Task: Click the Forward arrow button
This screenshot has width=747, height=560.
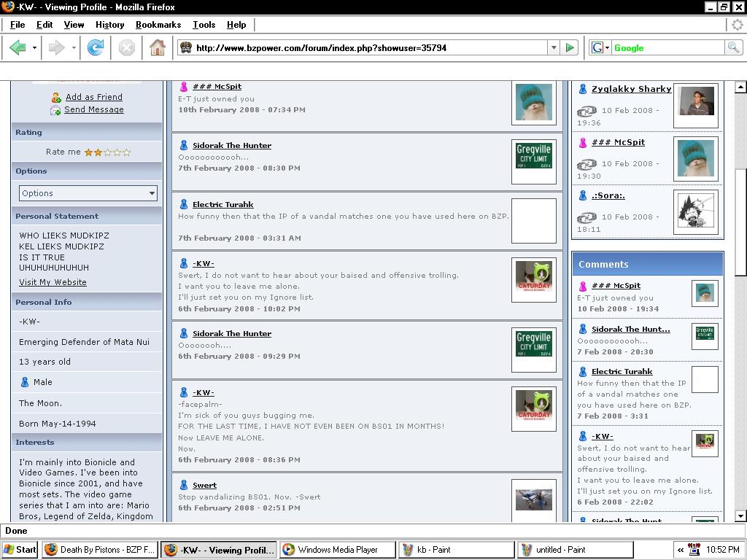Action: (56, 47)
